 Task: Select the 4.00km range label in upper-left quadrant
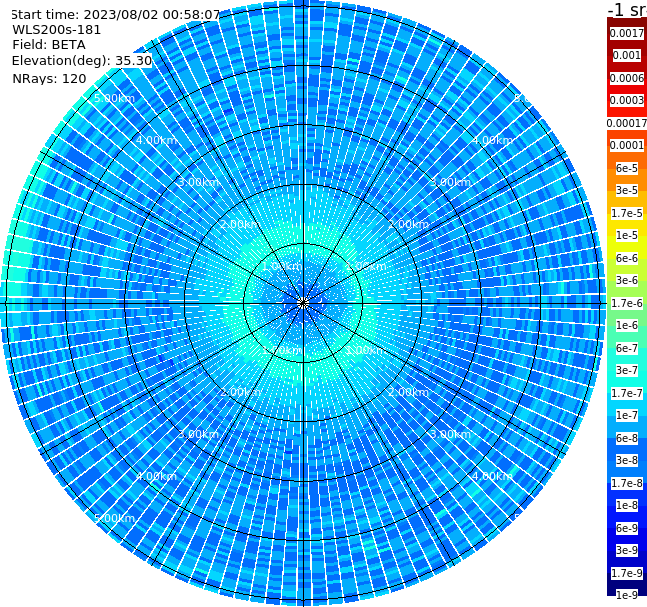coord(156,140)
